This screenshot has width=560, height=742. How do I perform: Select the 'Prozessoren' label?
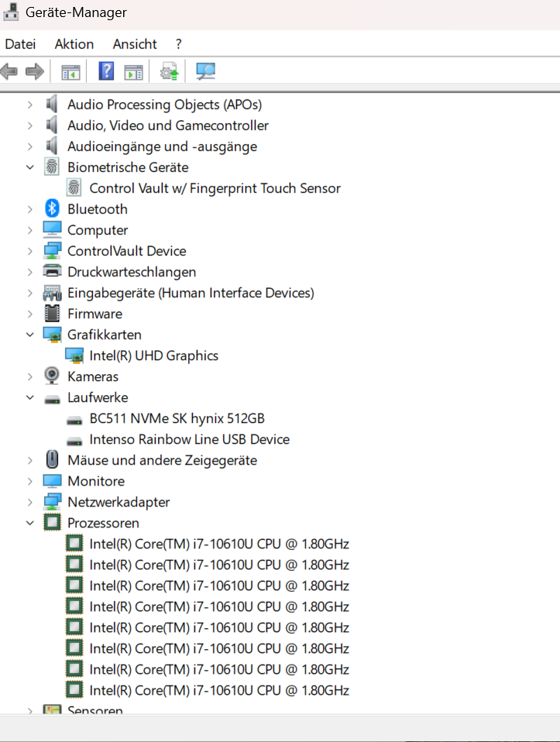[x=103, y=523]
